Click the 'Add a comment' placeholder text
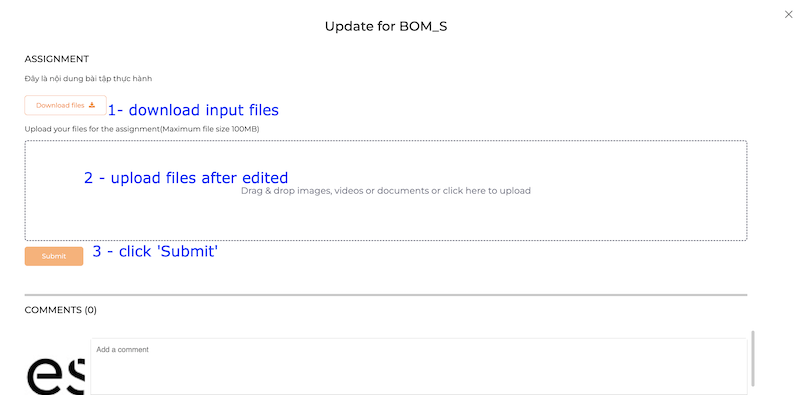The width and height of the screenshot is (800, 395). [122, 350]
